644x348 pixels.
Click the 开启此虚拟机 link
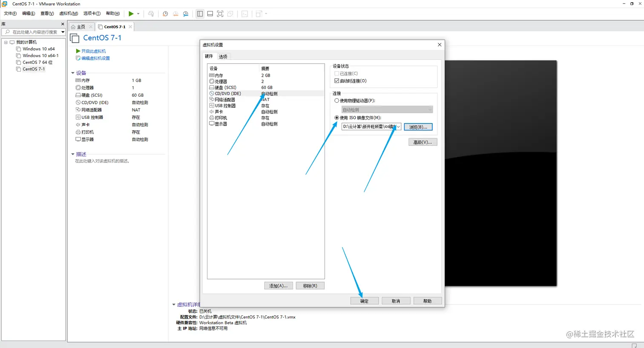click(x=93, y=51)
